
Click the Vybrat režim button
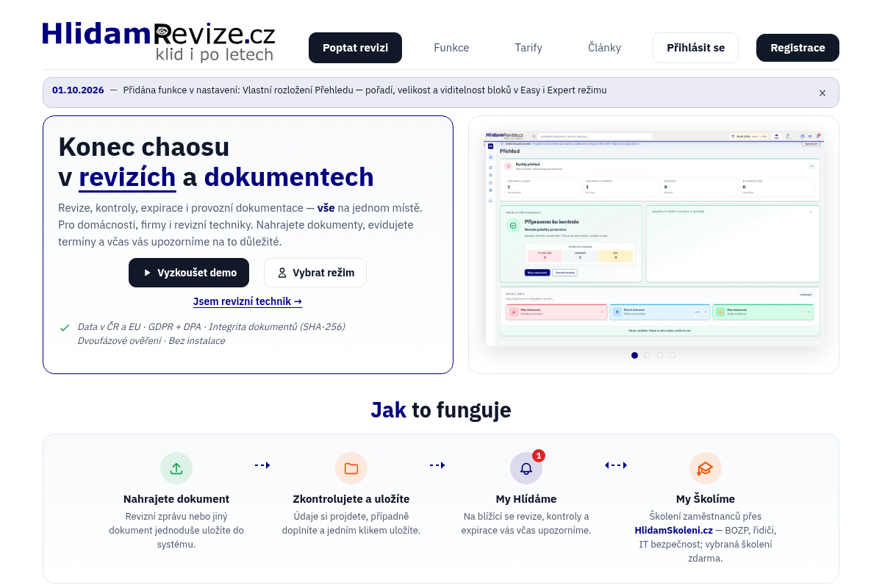pyautogui.click(x=315, y=273)
